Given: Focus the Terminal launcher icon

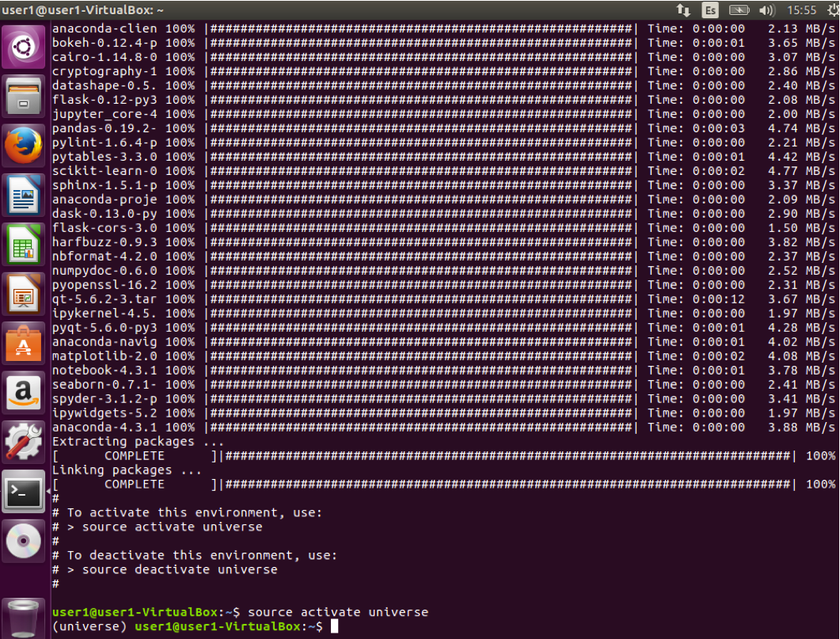Looking at the screenshot, I should click(23, 493).
